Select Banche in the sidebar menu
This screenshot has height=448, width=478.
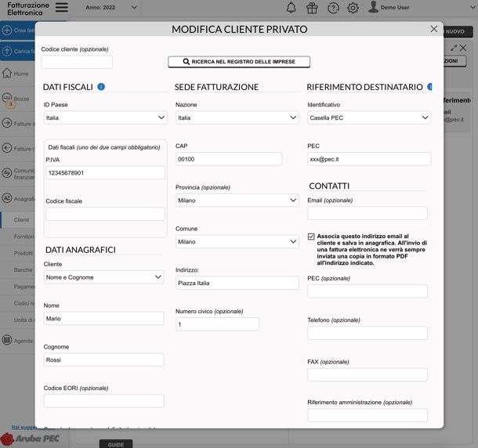pyautogui.click(x=23, y=269)
